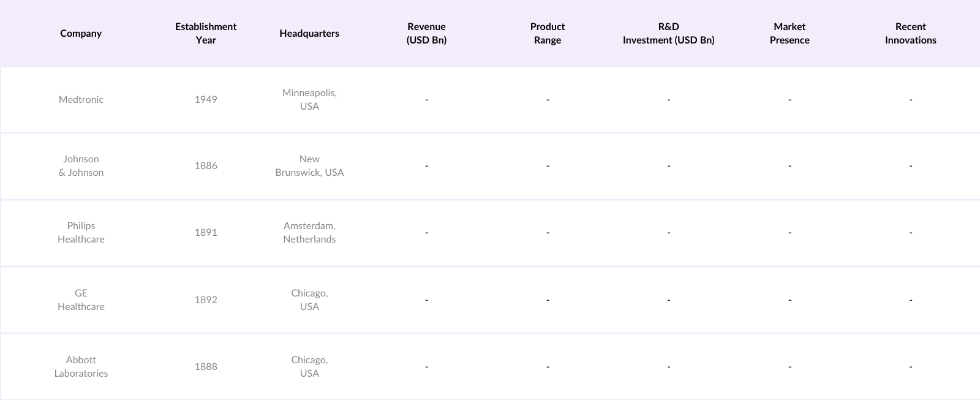Select the Market Presence column header
The width and height of the screenshot is (980, 400).
click(790, 33)
